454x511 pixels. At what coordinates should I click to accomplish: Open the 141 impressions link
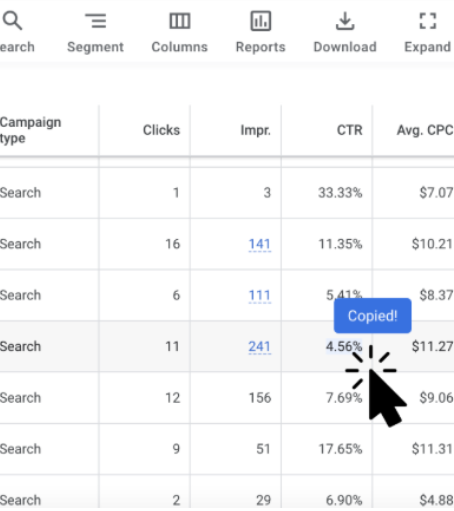pyautogui.click(x=260, y=244)
